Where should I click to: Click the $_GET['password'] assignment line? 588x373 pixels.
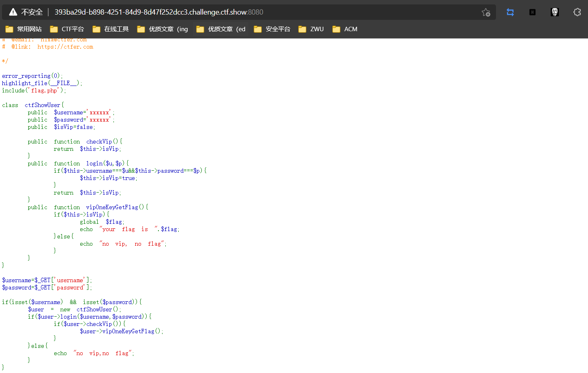(47, 287)
